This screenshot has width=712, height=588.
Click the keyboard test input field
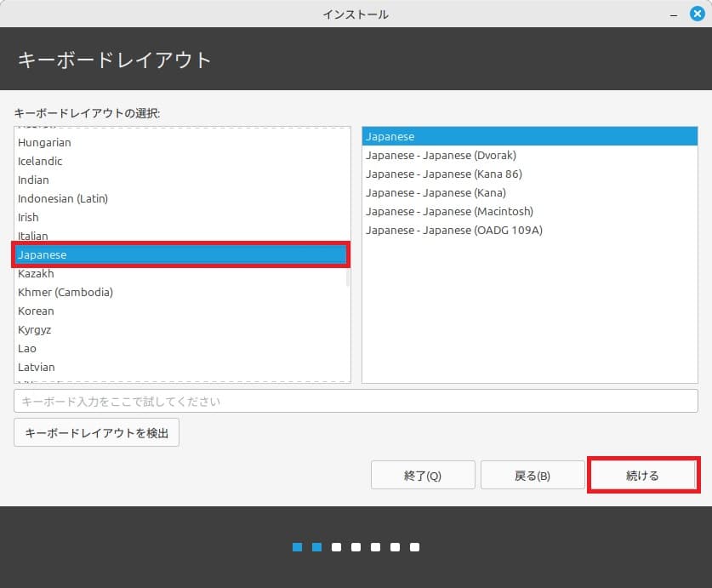coord(357,401)
